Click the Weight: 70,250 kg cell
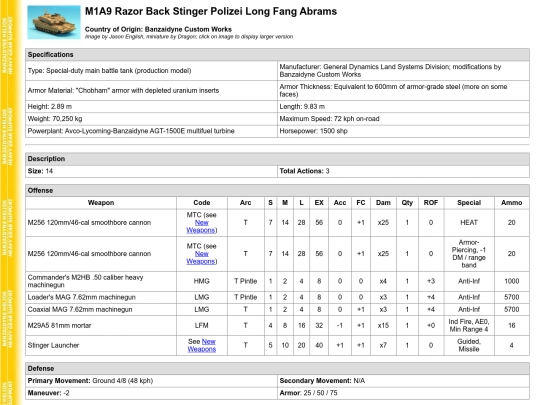The width and height of the screenshot is (540, 405). 151,119
